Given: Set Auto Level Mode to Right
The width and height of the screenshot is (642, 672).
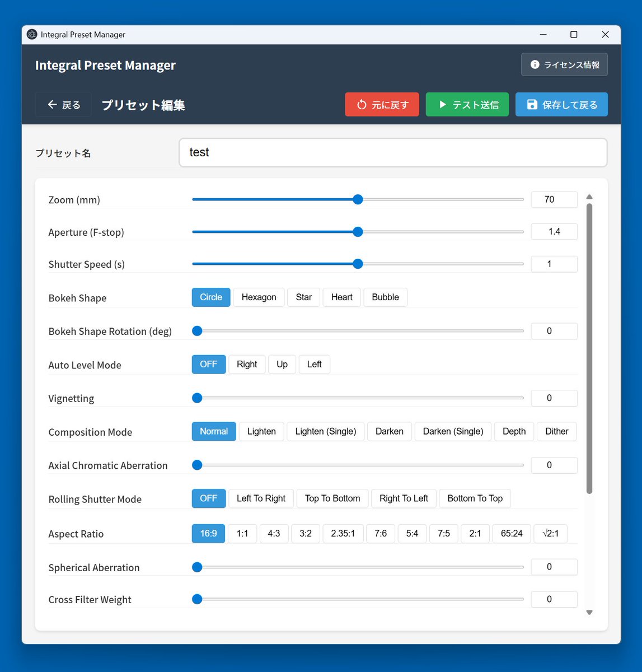Looking at the screenshot, I should click(247, 364).
